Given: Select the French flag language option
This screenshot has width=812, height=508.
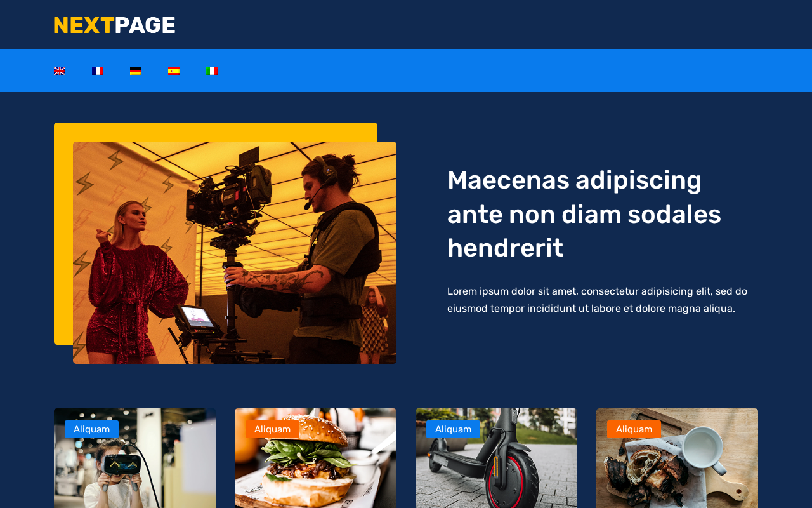Looking at the screenshot, I should tap(98, 71).
